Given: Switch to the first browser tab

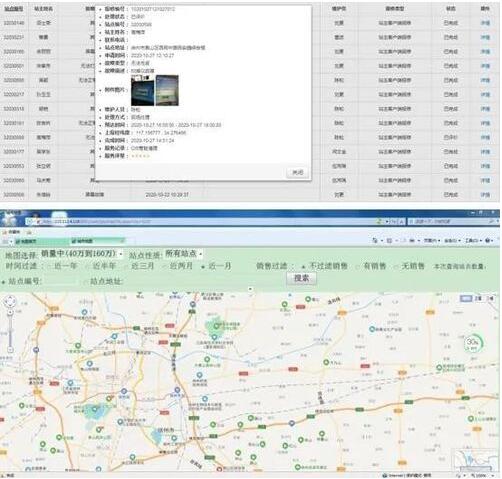Looking at the screenshot, I should tap(42, 241).
